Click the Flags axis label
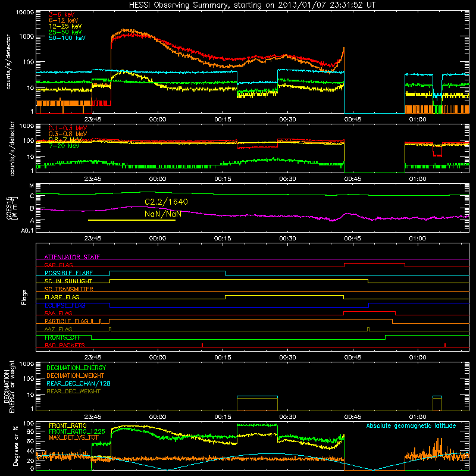The image size is (476, 476). 24,297
